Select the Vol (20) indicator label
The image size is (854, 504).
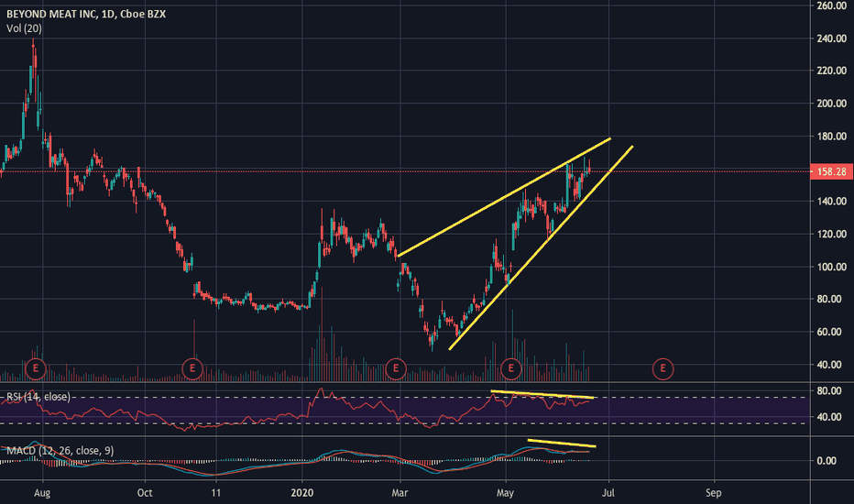[x=24, y=28]
